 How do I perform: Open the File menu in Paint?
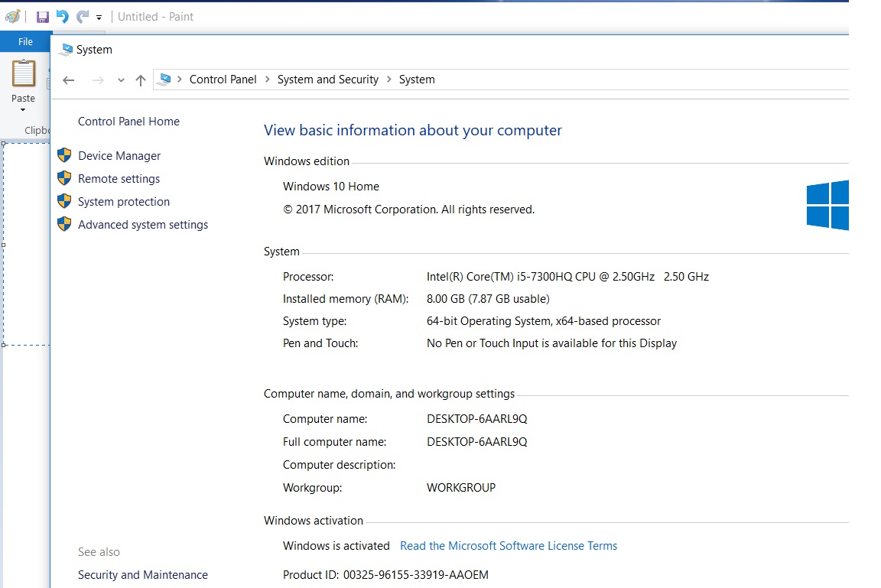(x=25, y=41)
